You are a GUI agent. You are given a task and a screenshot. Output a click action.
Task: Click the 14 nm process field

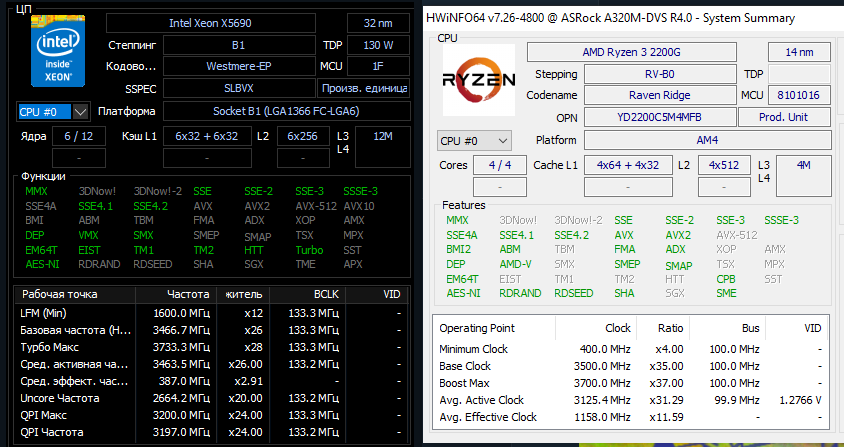tap(799, 52)
